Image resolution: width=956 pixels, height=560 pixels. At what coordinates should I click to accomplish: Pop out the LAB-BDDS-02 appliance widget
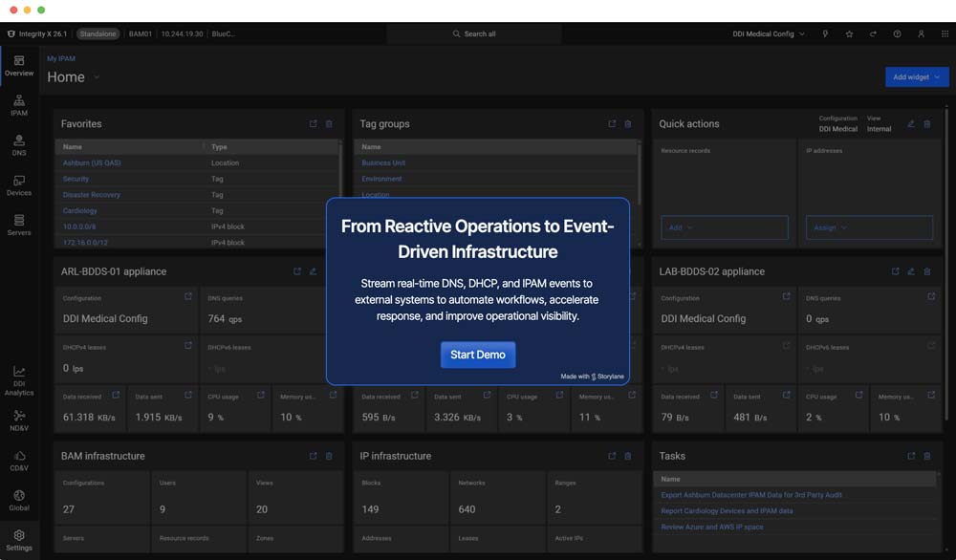[x=895, y=271]
